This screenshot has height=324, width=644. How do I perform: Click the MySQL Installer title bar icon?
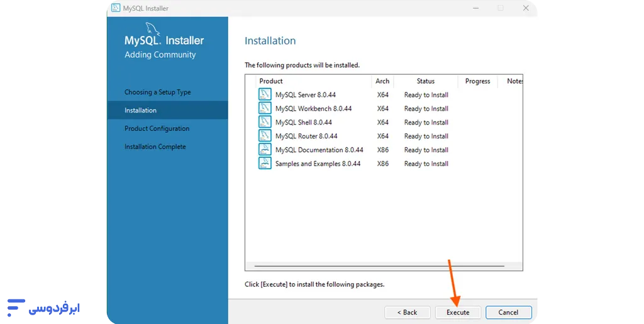[116, 8]
